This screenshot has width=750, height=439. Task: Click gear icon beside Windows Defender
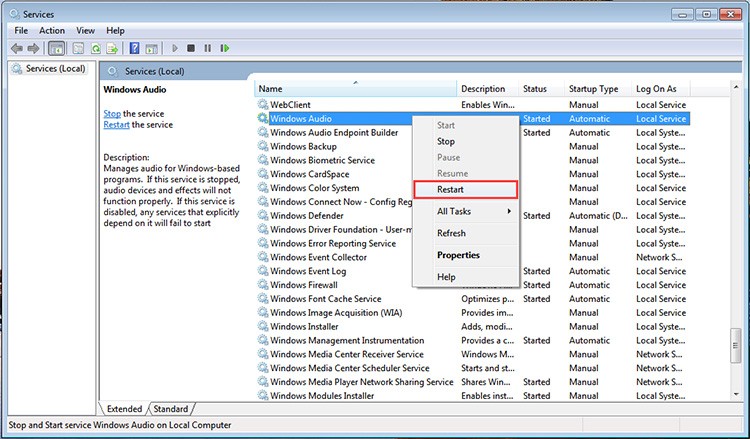tap(263, 215)
